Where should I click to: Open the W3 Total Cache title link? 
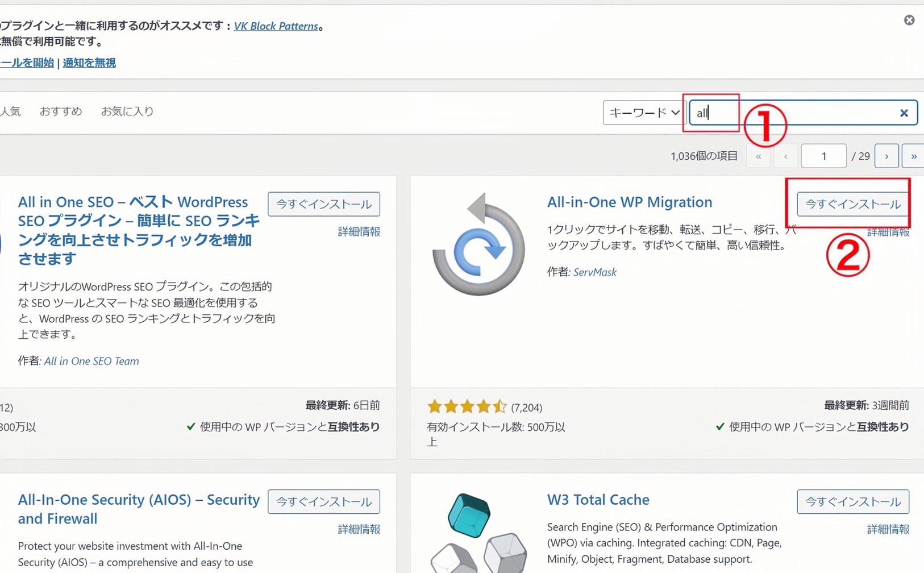point(598,500)
